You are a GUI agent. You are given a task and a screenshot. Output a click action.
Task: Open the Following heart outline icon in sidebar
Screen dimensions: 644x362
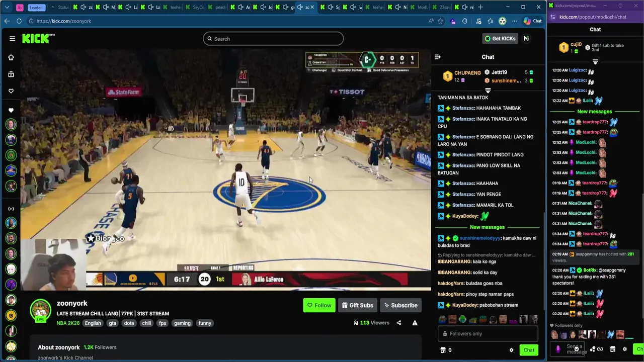coord(11,91)
